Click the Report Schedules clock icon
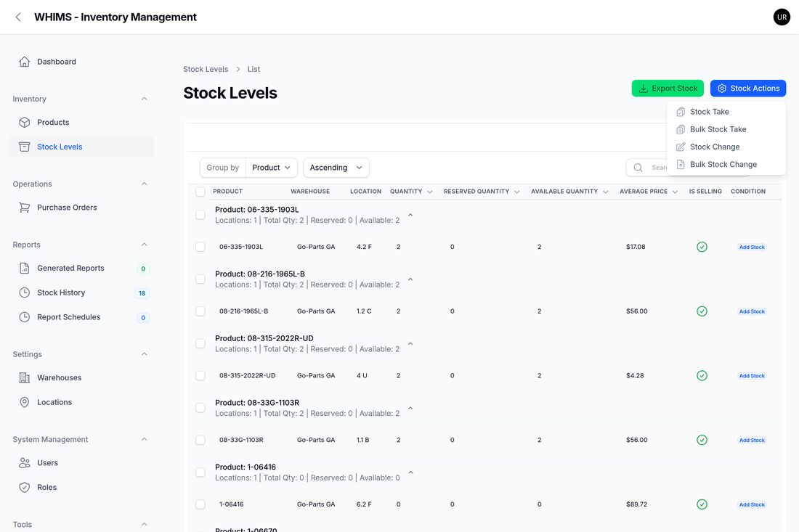The height and width of the screenshot is (532, 799). click(25, 316)
